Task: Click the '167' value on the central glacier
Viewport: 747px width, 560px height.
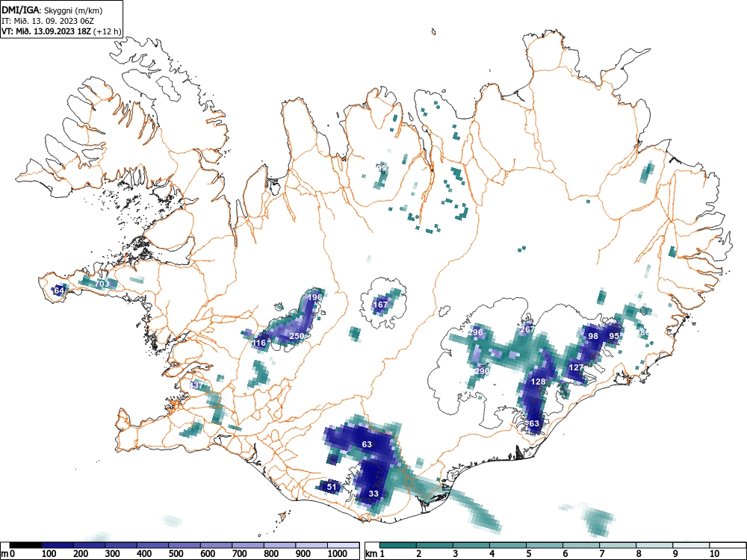Action: (x=380, y=305)
